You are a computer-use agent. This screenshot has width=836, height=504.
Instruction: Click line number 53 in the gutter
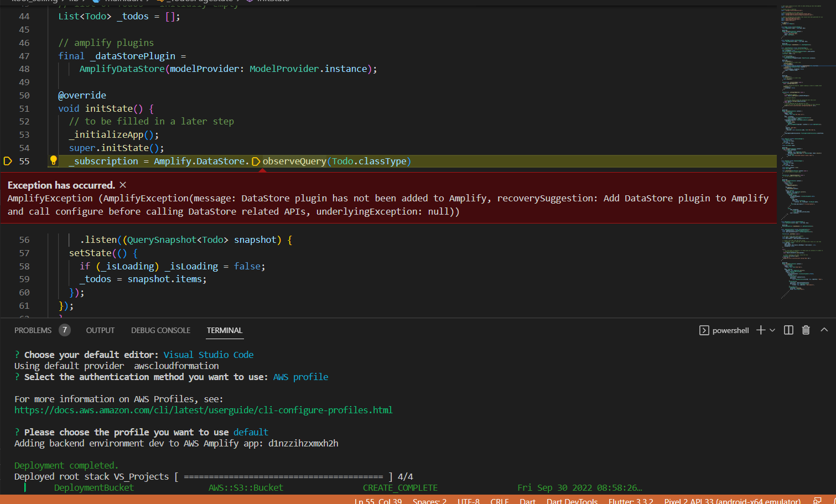(24, 135)
